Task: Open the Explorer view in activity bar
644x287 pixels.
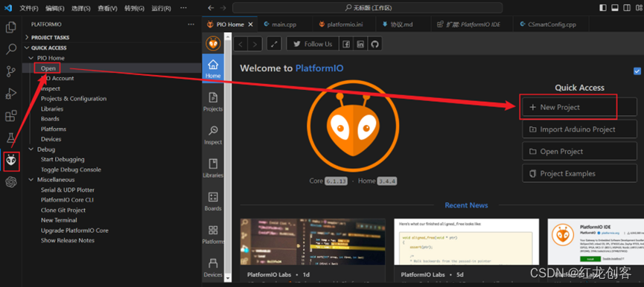Action: [x=11, y=28]
